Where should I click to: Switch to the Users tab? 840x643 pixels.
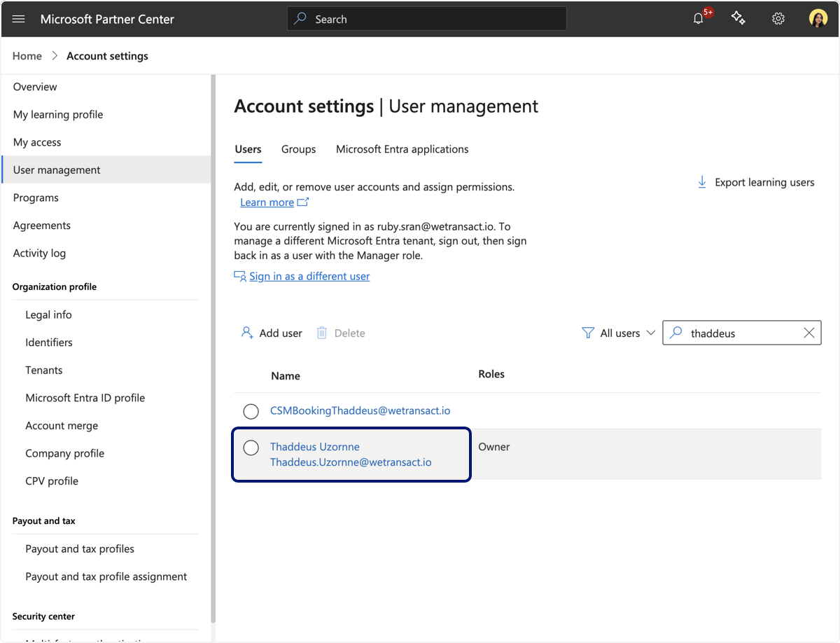point(248,149)
